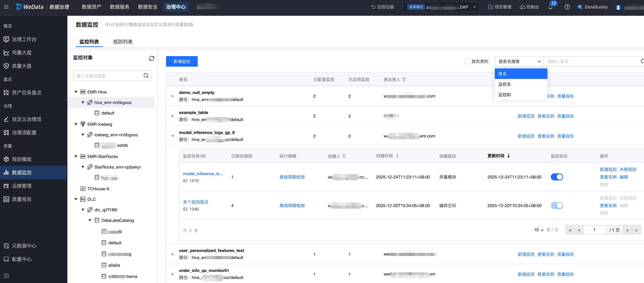Collapse the EMR-Hive tree node

(x=76, y=92)
